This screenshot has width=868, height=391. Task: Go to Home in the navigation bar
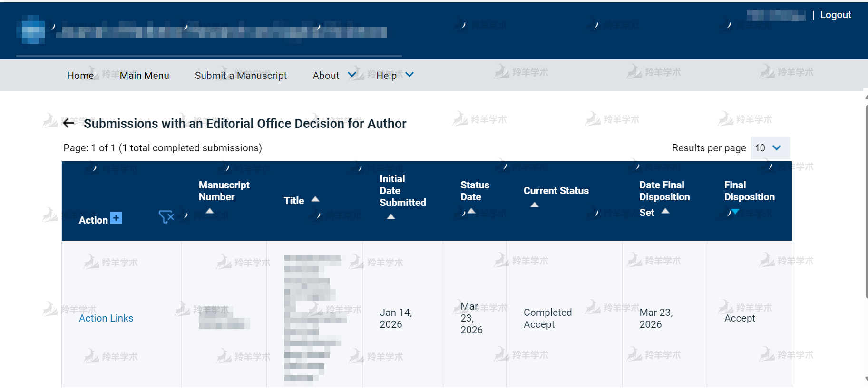click(x=80, y=75)
